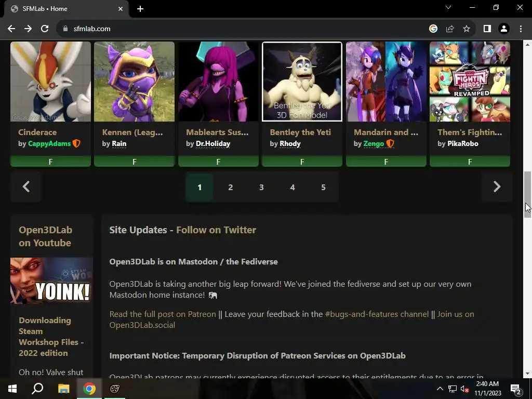The image size is (532, 399).
Task: Click the page vertical scrollbar thumb
Action: 527,194
